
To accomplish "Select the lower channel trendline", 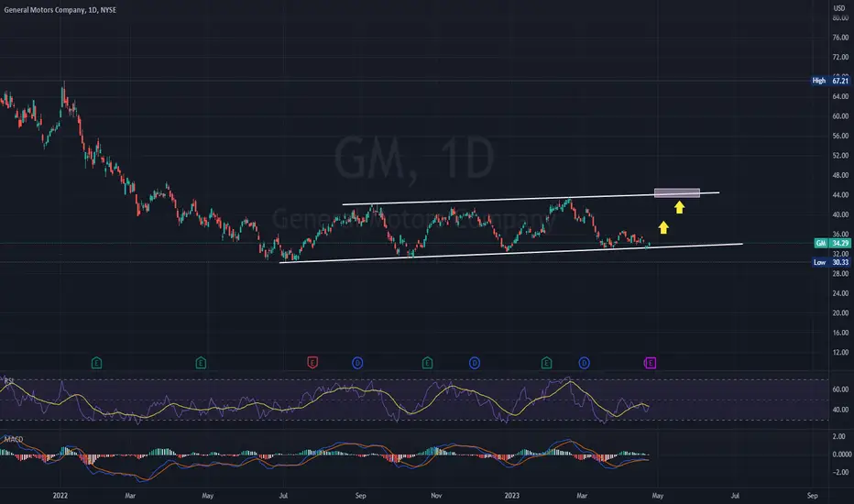I will (511, 253).
